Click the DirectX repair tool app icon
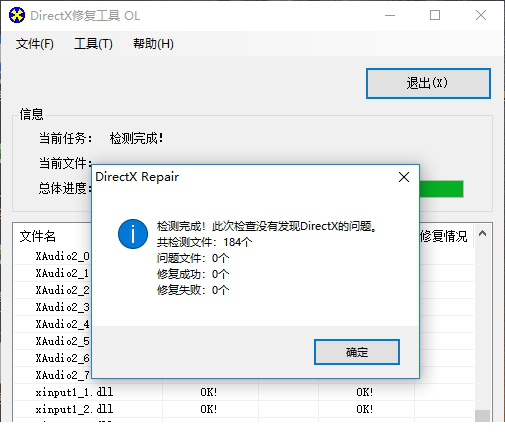The width and height of the screenshot is (505, 438). pyautogui.click(x=17, y=15)
